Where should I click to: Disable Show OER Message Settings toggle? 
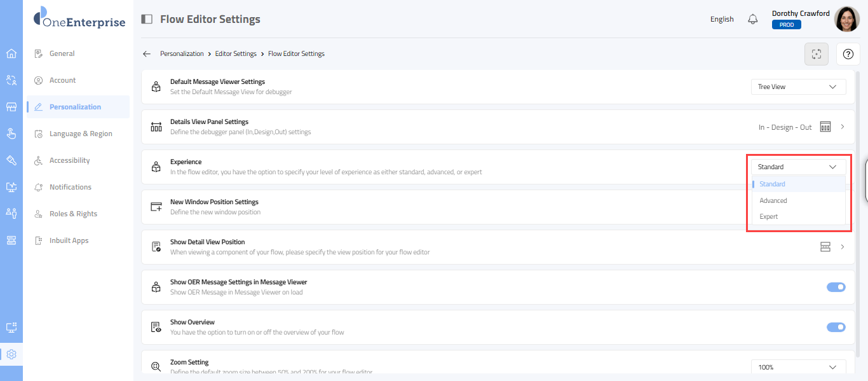point(836,287)
